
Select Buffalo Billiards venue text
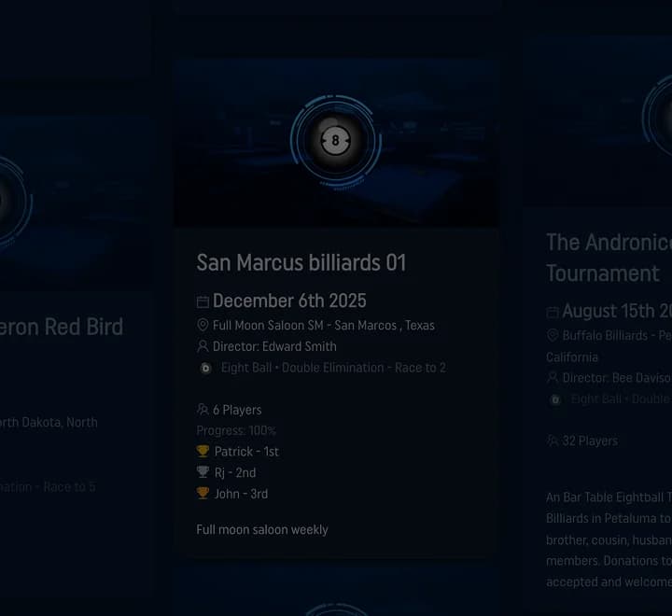coord(609,346)
